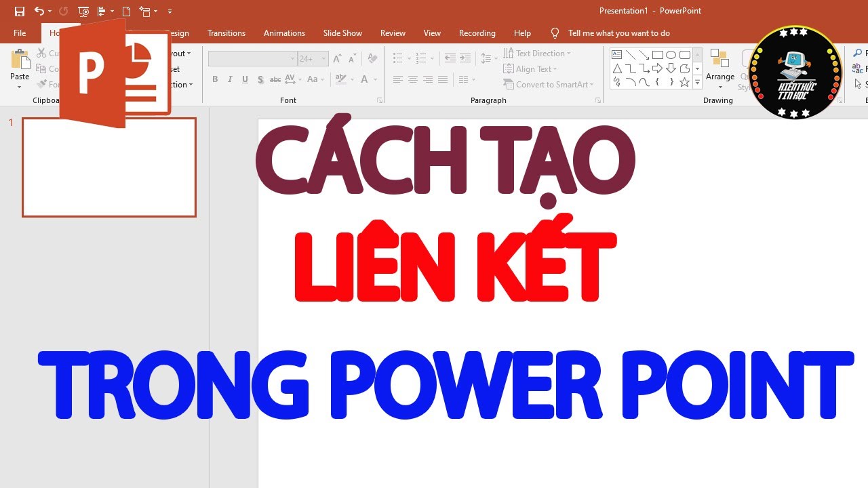Choose the Curve drawing shape
The width and height of the screenshot is (868, 488).
coord(644,82)
